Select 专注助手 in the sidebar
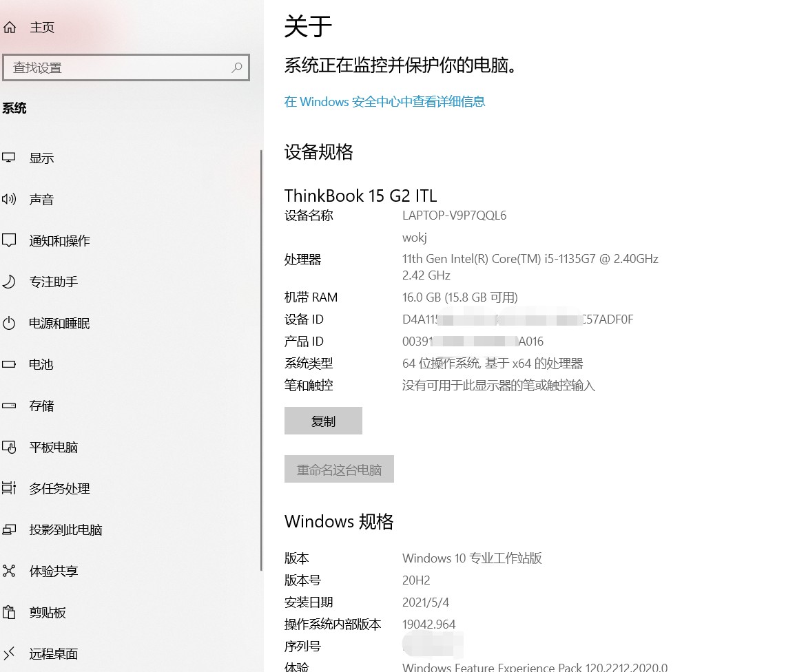This screenshot has height=672, width=806. pos(54,282)
